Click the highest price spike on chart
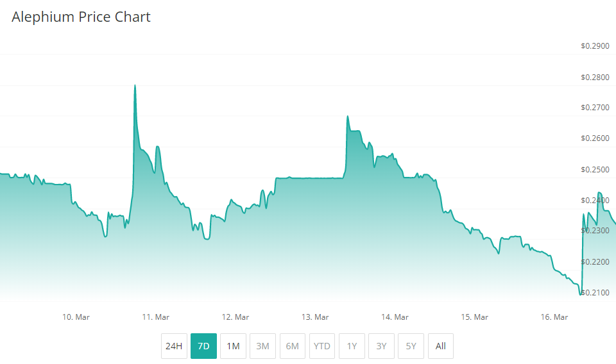The image size is (616, 364). tap(135, 85)
